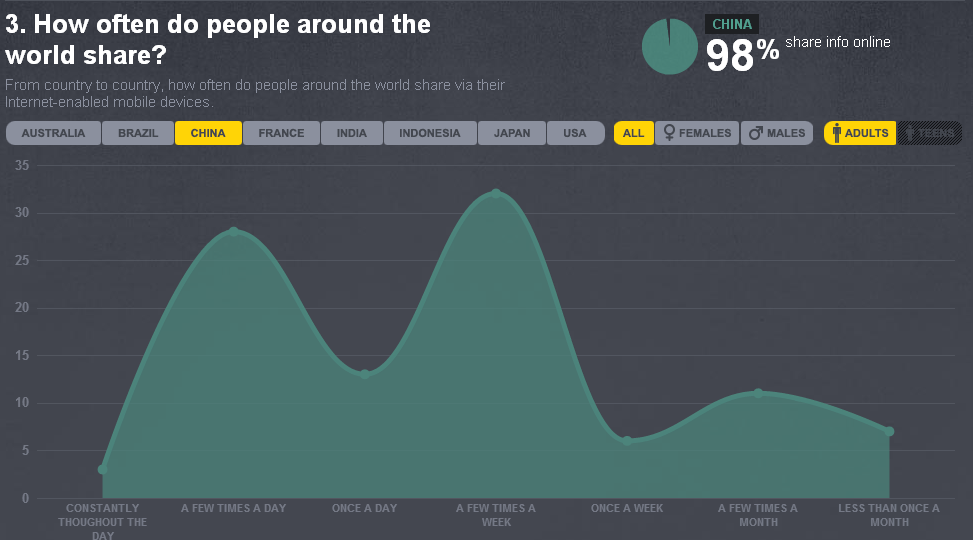Switch to the Brazil tab
This screenshot has height=540, width=973.
pyautogui.click(x=138, y=133)
